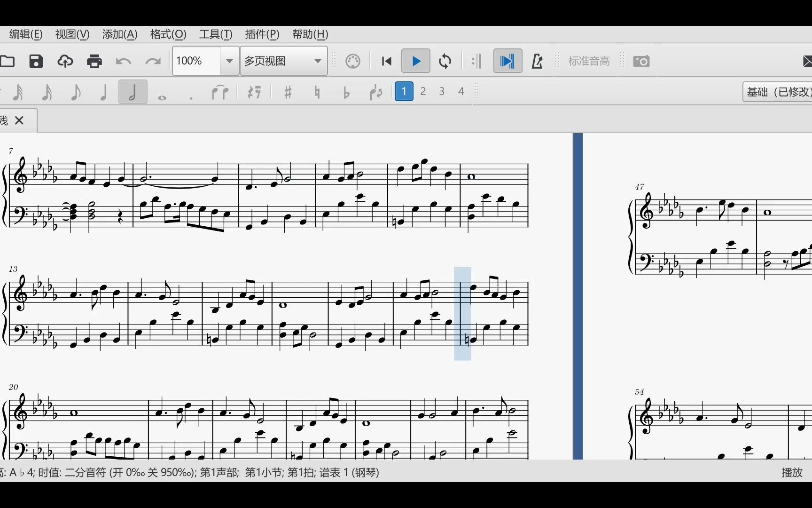Toggle the metronome icon
This screenshot has height=508, width=812.
[537, 61]
